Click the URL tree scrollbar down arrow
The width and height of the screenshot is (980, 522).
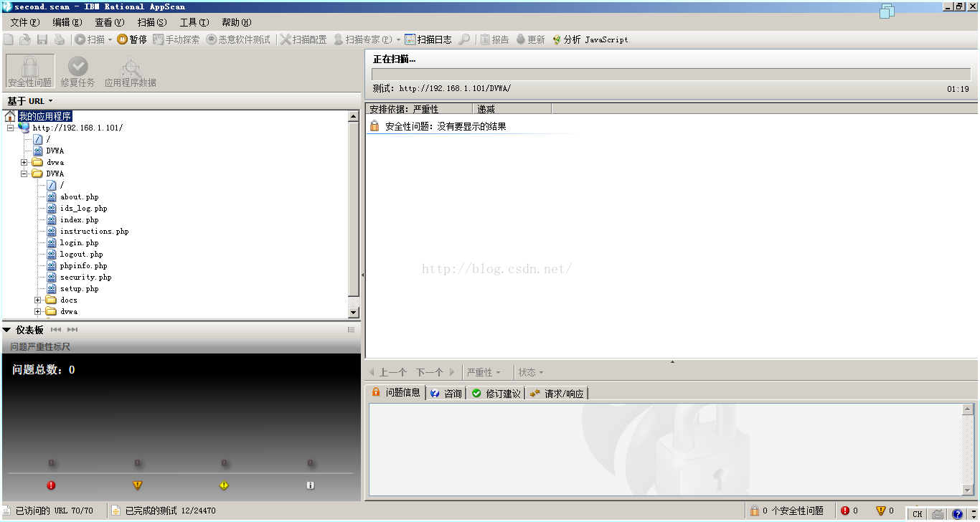pyautogui.click(x=353, y=313)
